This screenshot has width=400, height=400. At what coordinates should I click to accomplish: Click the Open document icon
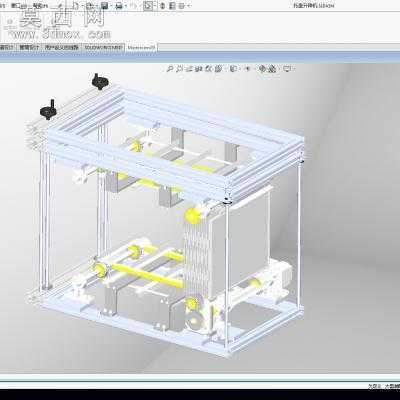click(90, 6)
